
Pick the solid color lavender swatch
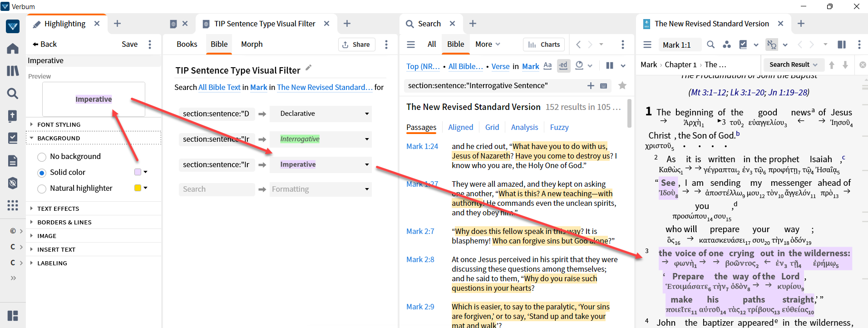coord(138,172)
